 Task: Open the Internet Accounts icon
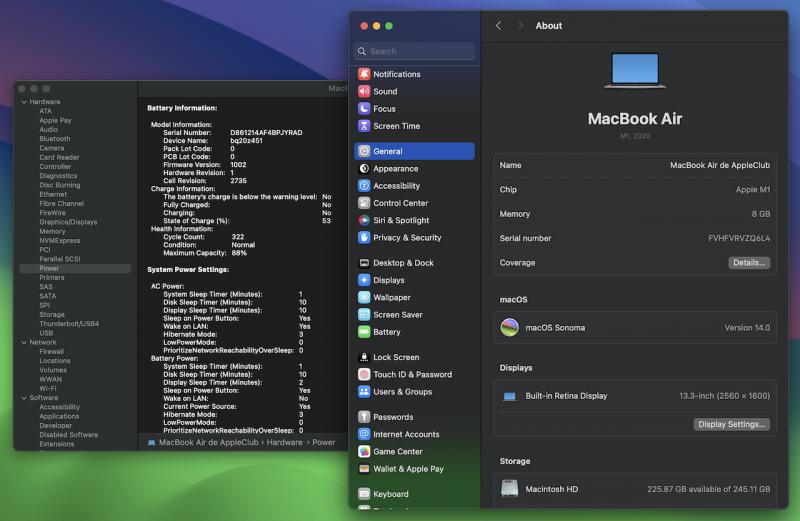click(364, 434)
